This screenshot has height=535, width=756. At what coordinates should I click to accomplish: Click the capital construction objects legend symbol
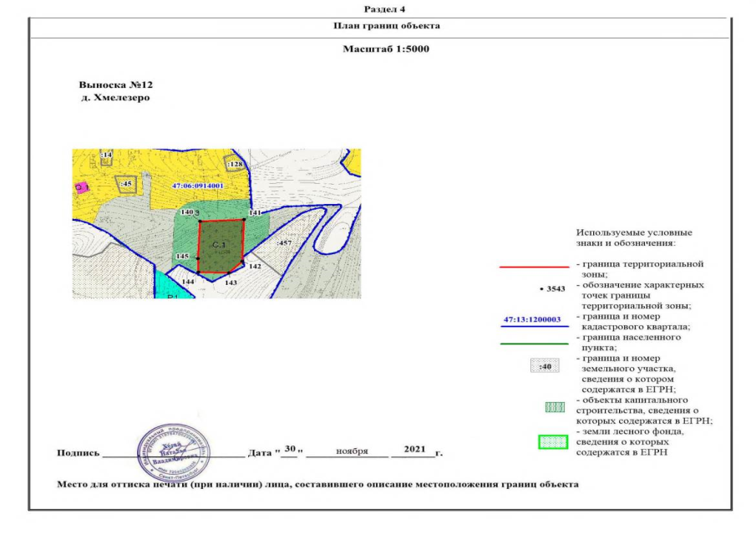[x=555, y=407]
